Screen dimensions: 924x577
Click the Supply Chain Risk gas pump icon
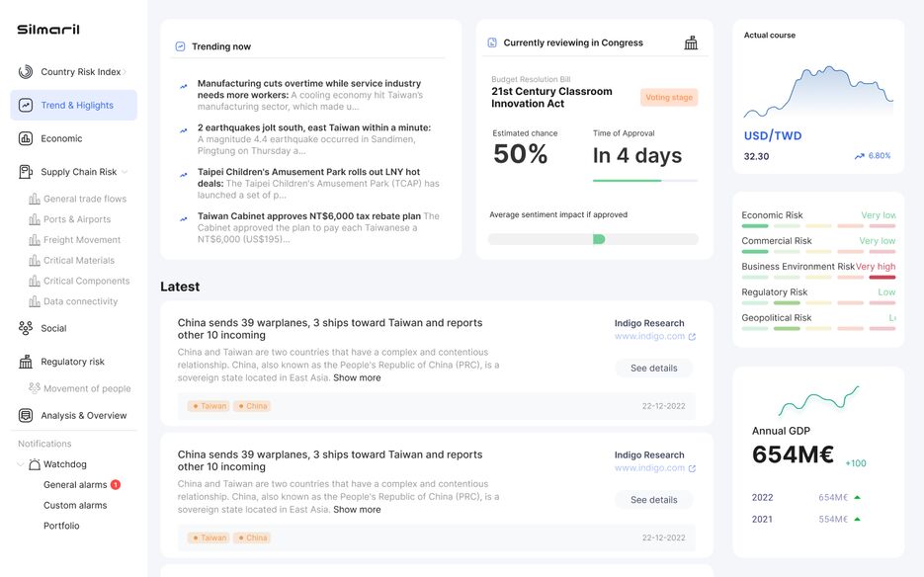26,172
